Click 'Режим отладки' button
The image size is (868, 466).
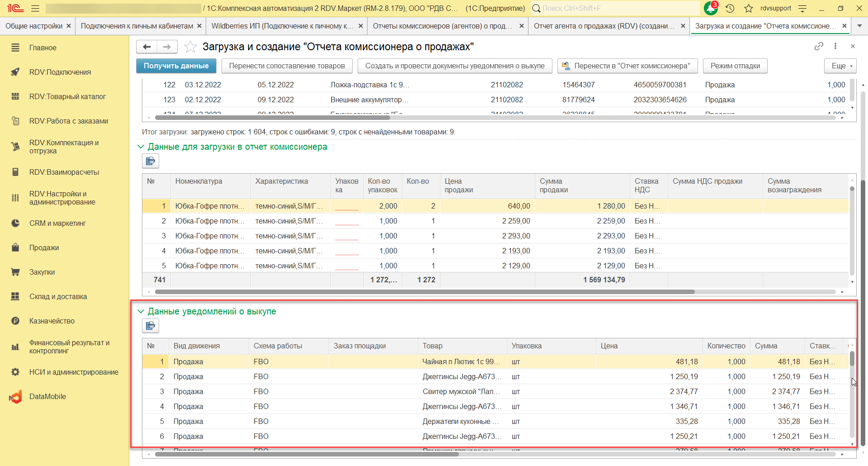point(735,66)
